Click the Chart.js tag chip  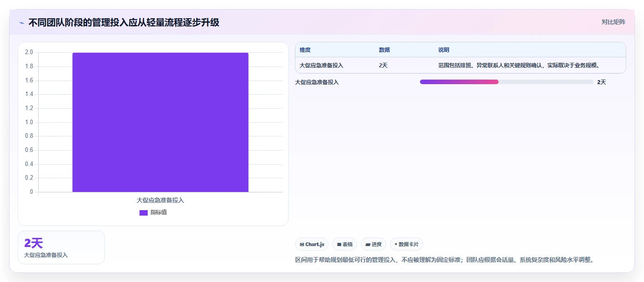pos(312,244)
